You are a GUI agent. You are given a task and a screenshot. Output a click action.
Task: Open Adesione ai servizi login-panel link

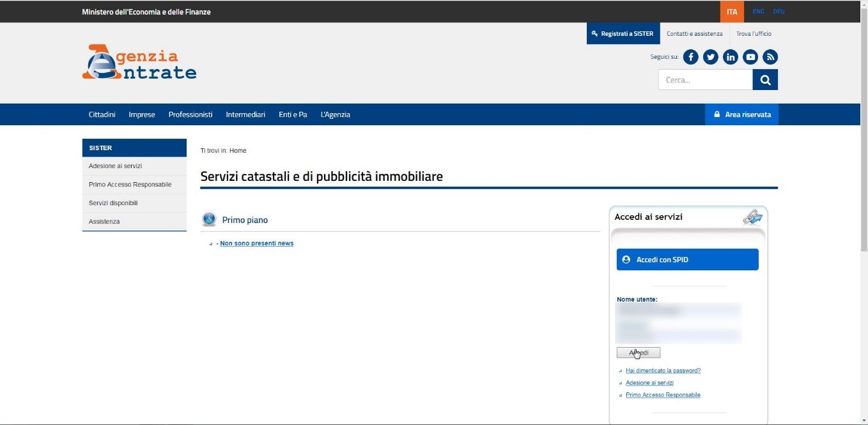point(649,383)
